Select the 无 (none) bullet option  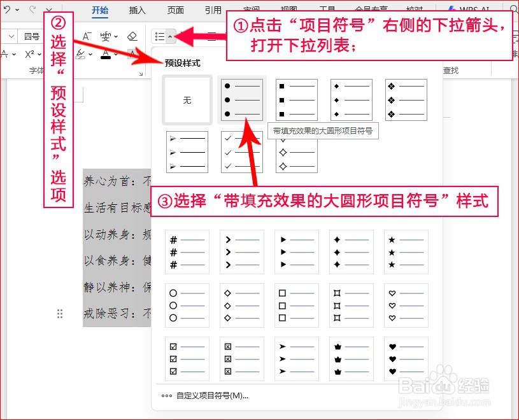[187, 99]
